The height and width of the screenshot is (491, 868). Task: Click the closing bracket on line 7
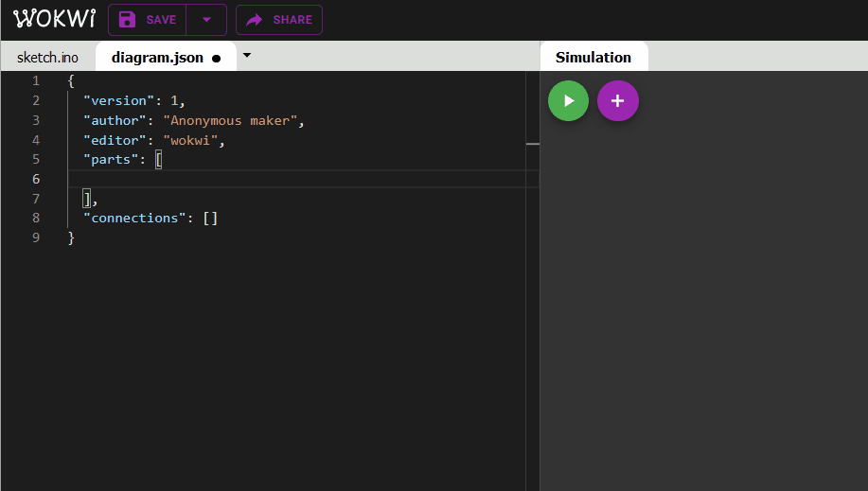(87, 198)
